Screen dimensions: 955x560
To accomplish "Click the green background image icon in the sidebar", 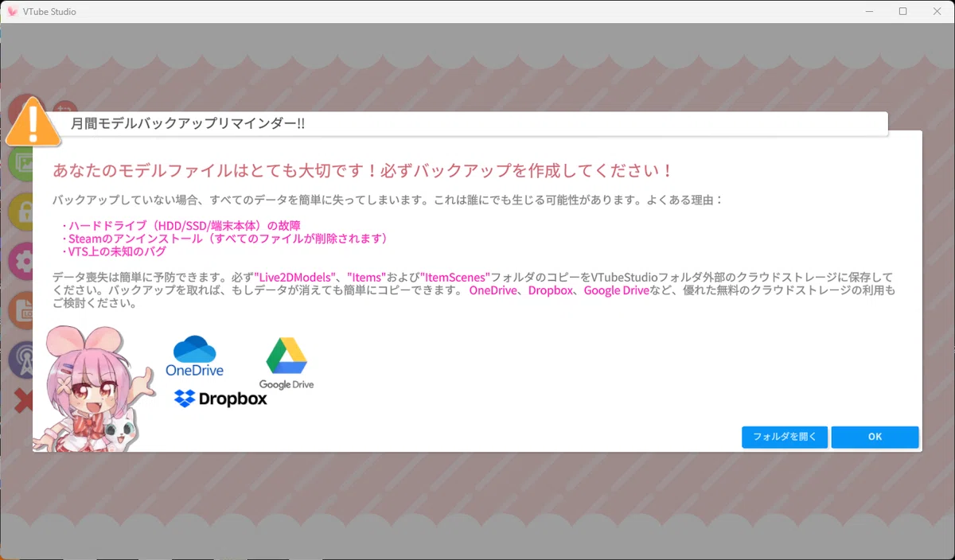I will 21,162.
